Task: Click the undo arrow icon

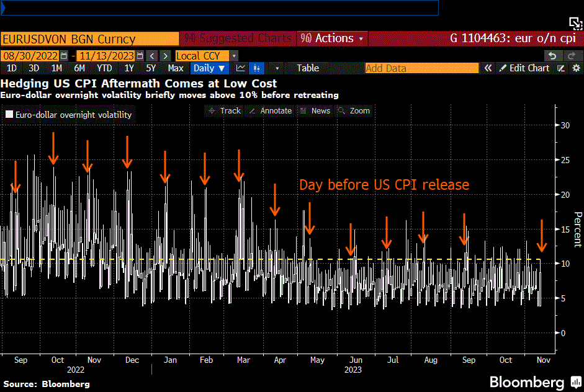Action: tap(552, 56)
